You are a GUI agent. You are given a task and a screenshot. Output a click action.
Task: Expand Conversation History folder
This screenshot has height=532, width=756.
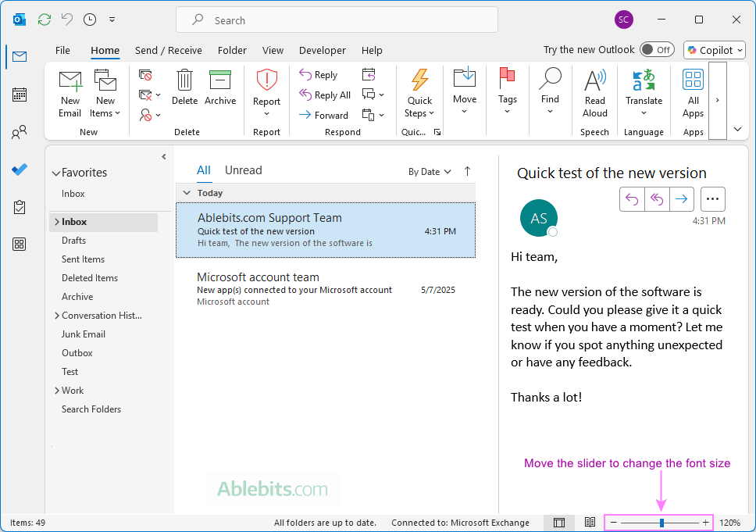[x=57, y=316]
